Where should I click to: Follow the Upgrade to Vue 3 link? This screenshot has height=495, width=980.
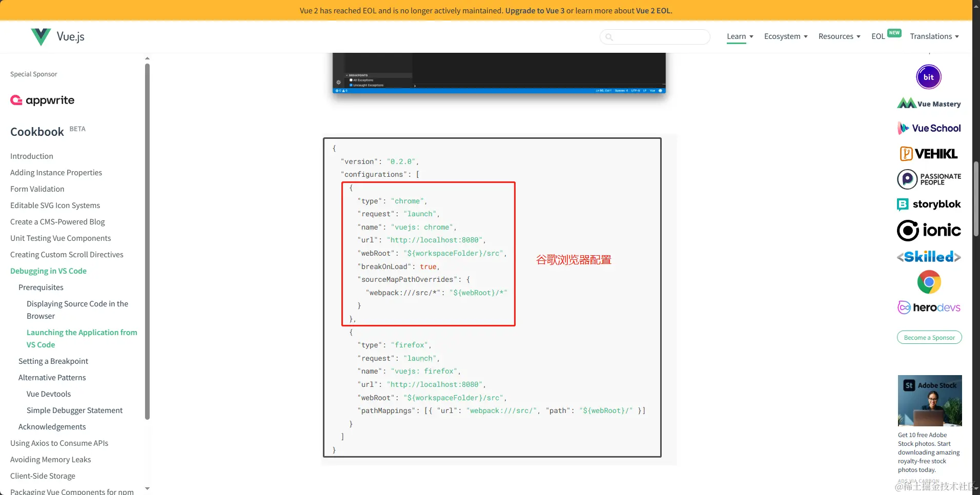(535, 11)
